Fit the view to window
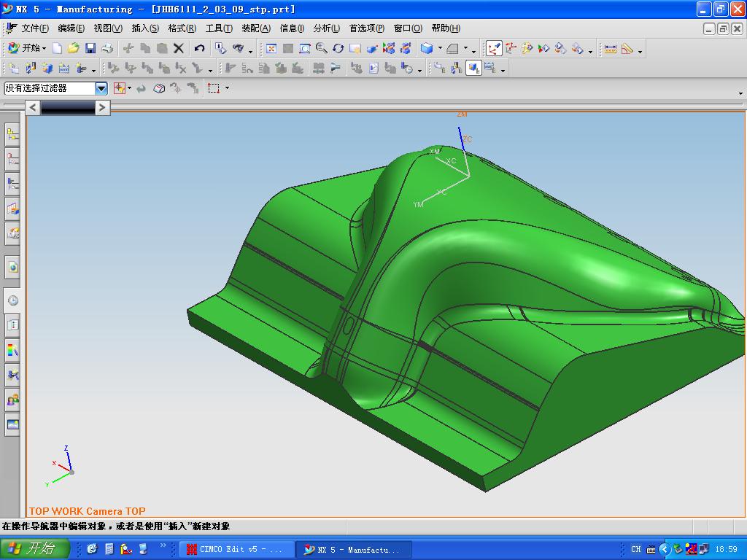Screen dimensions: 747x560 pyautogui.click(x=271, y=49)
